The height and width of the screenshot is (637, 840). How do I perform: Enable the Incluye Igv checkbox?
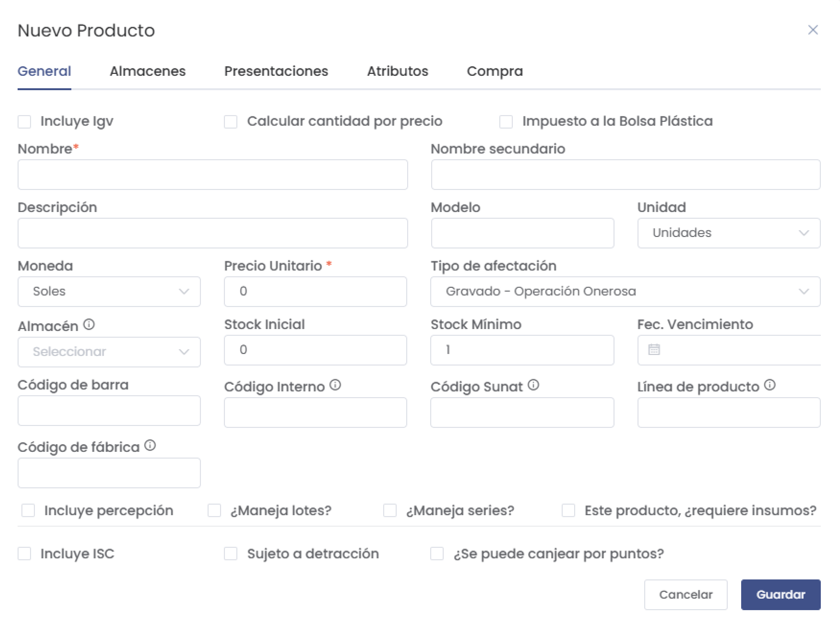point(25,122)
